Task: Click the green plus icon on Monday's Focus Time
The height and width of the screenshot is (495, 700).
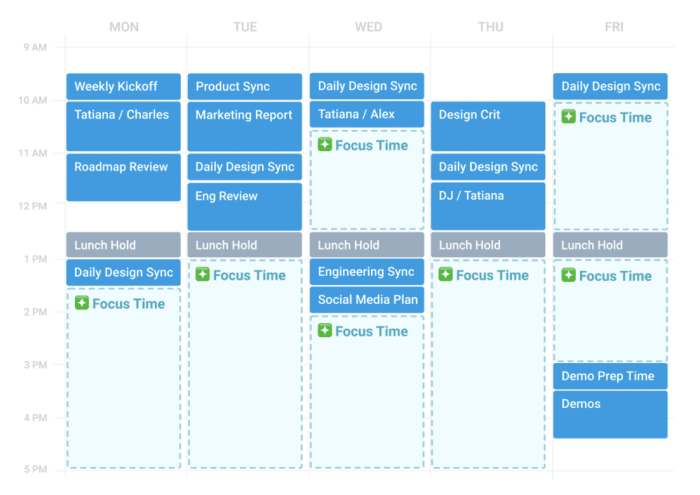Action: 82,303
